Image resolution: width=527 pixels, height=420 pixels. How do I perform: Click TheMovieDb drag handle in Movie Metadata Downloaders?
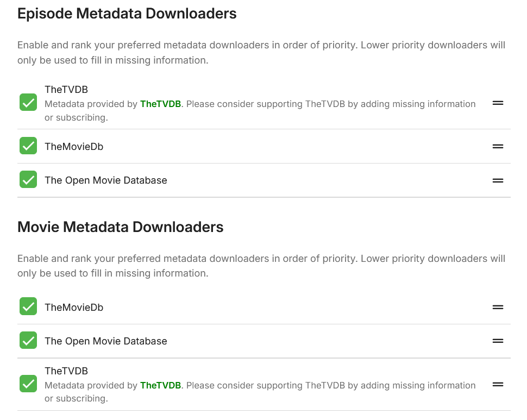pyautogui.click(x=498, y=307)
